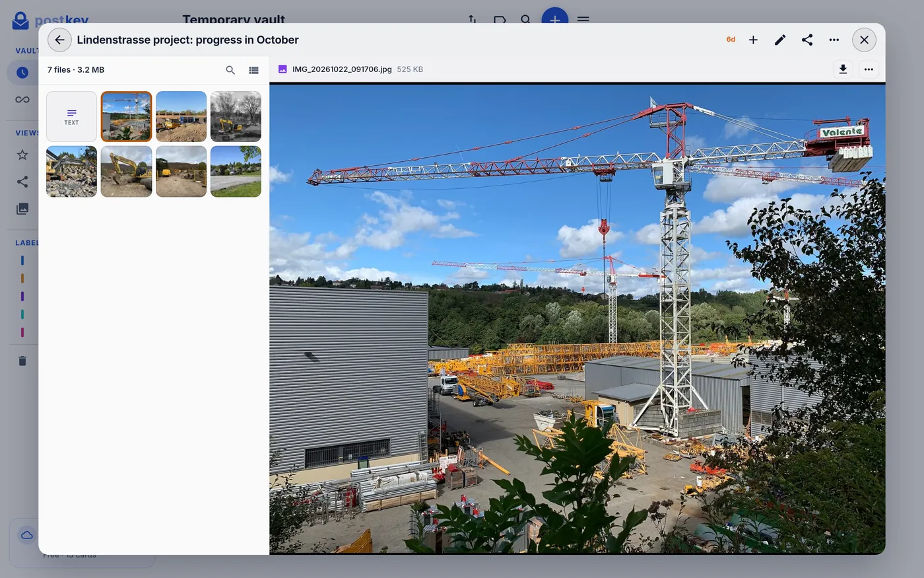Download IMG_20261022_091706.jpg
This screenshot has width=924, height=578.
(843, 69)
